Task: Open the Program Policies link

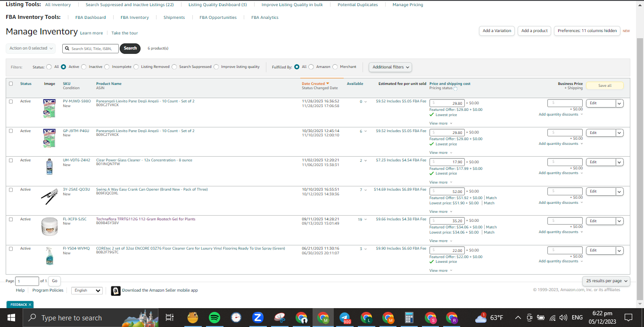Action: [48, 290]
